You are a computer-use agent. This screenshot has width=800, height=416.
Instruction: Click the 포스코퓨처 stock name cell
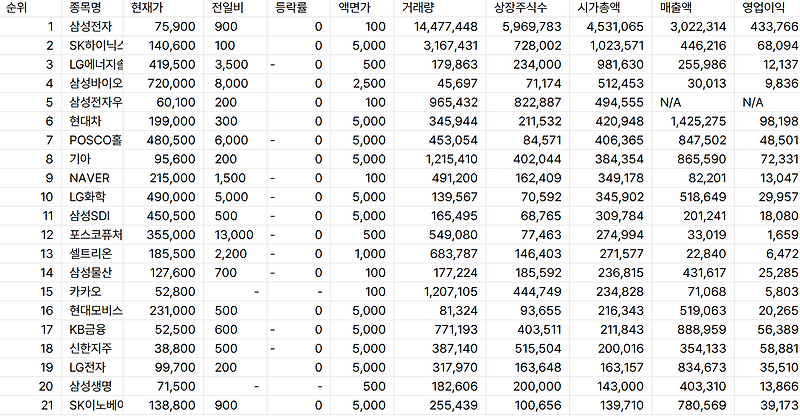[x=92, y=234]
